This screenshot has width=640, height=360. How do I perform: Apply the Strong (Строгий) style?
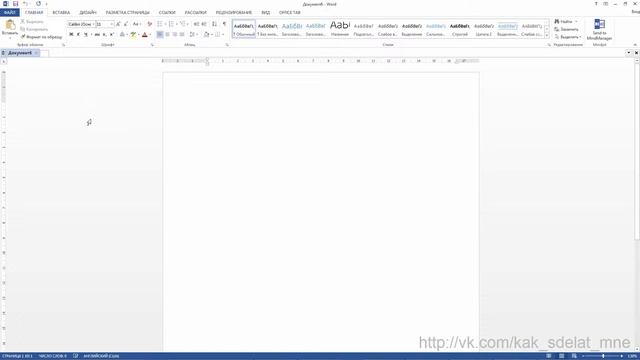(460, 29)
